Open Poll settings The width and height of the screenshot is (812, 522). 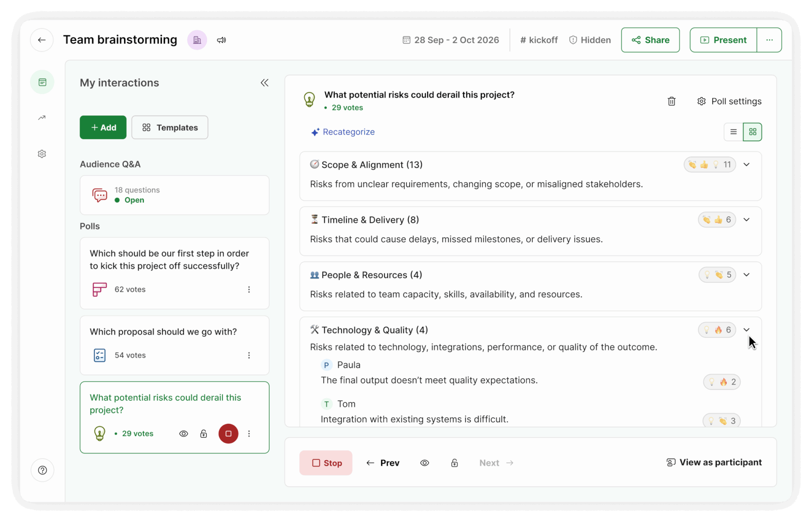coord(730,101)
